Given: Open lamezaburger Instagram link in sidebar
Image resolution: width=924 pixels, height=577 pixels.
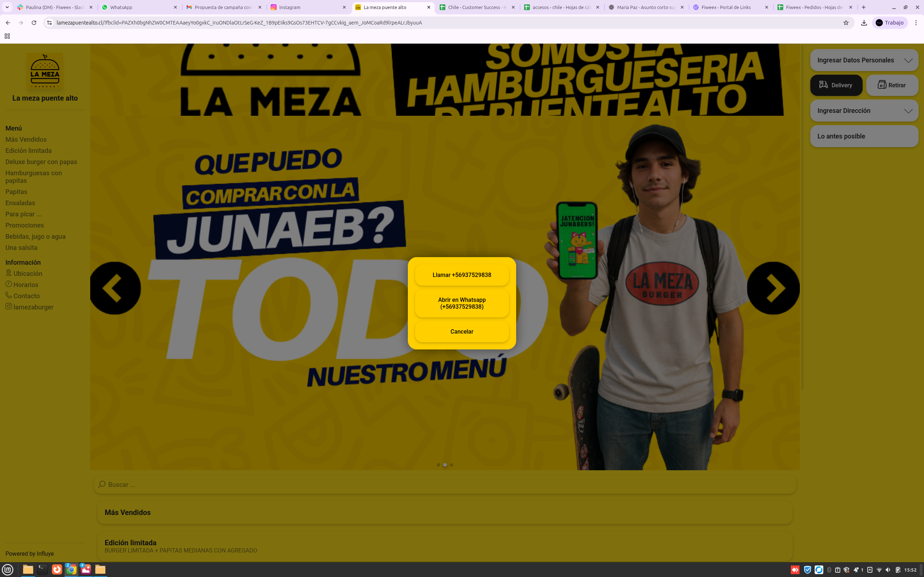Looking at the screenshot, I should [x=33, y=307].
